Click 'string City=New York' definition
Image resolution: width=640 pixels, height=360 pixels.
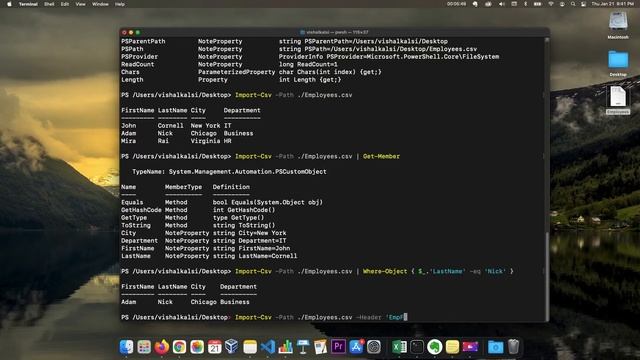[249, 233]
